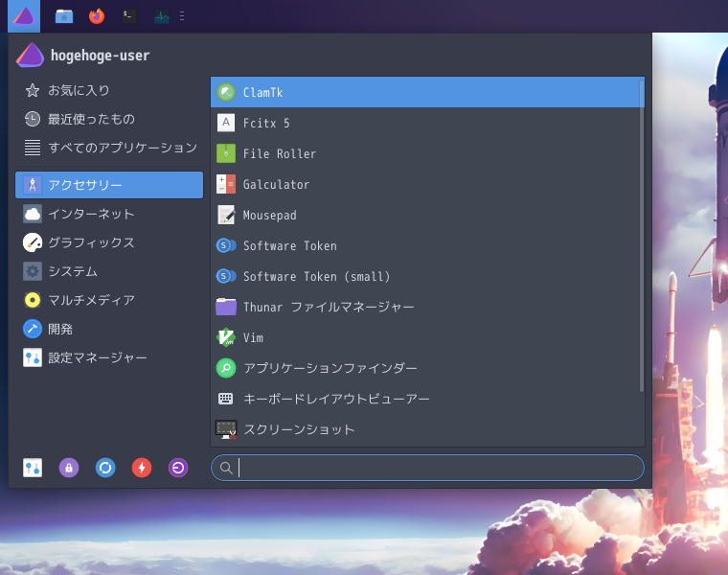
Task: Click the "ClamTk" text label
Action: tap(262, 92)
